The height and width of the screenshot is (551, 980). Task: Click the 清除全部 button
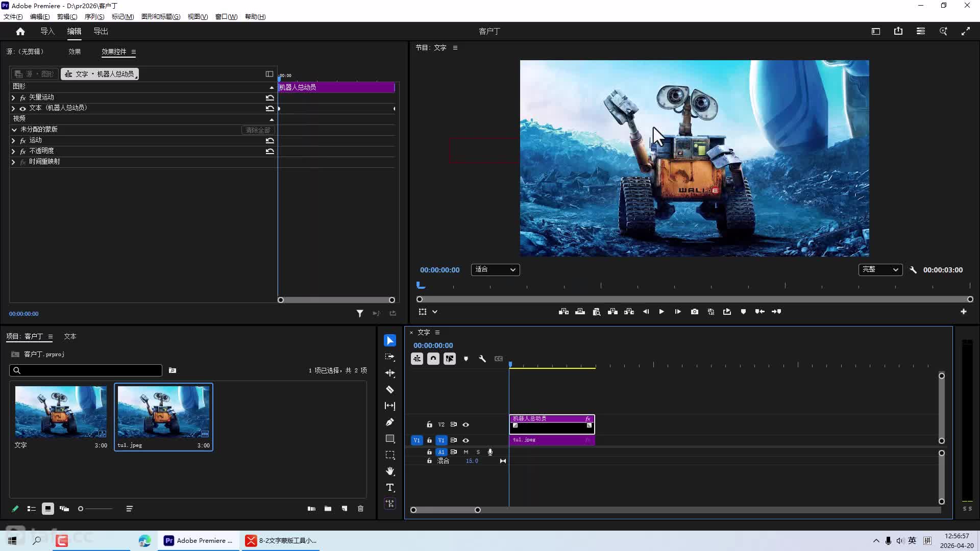tap(258, 130)
